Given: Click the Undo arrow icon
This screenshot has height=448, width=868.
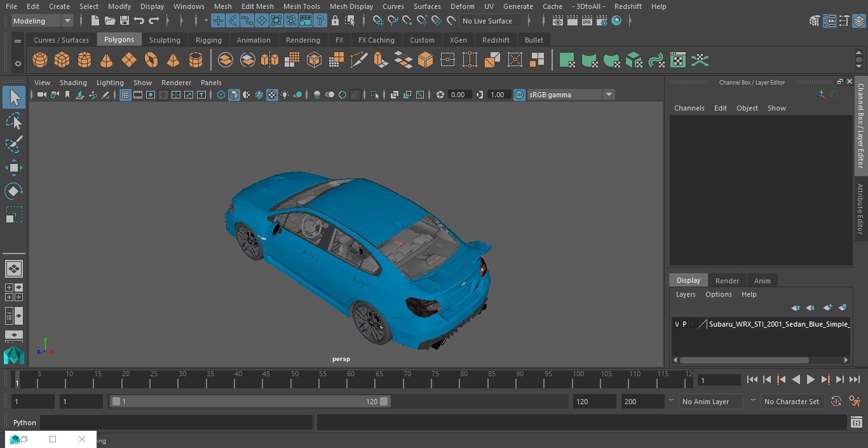Looking at the screenshot, I should [x=139, y=21].
